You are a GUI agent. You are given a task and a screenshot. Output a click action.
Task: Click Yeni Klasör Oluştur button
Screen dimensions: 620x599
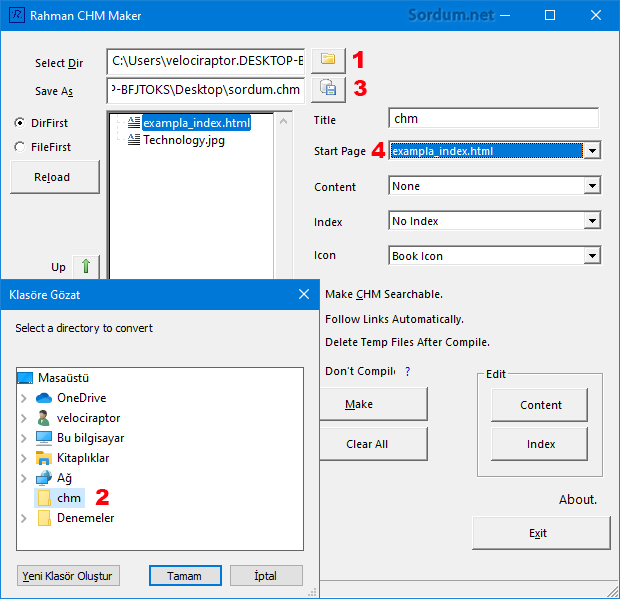pos(68,576)
